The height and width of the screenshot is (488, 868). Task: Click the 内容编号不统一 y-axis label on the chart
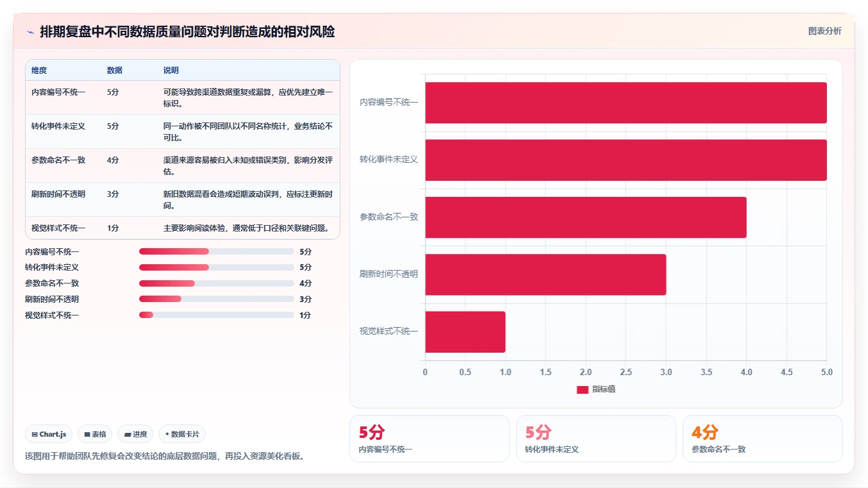(x=388, y=102)
